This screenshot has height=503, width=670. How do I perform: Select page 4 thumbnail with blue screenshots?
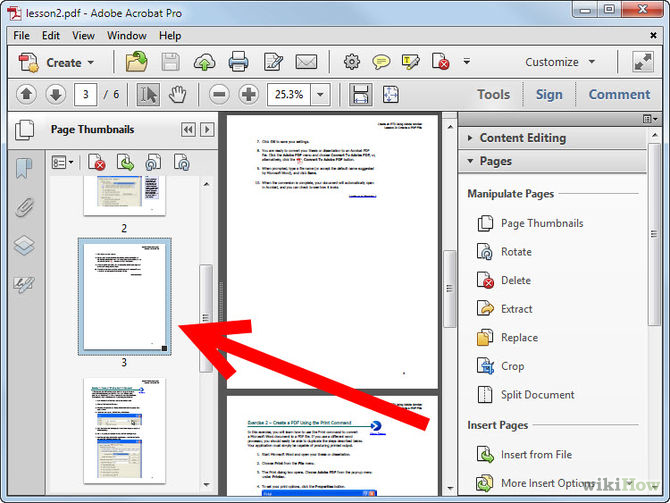[x=124, y=431]
